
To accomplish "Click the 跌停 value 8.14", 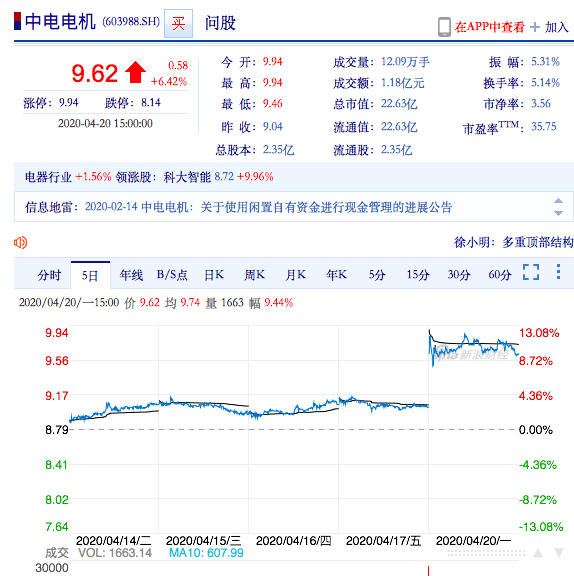I will tap(151, 102).
